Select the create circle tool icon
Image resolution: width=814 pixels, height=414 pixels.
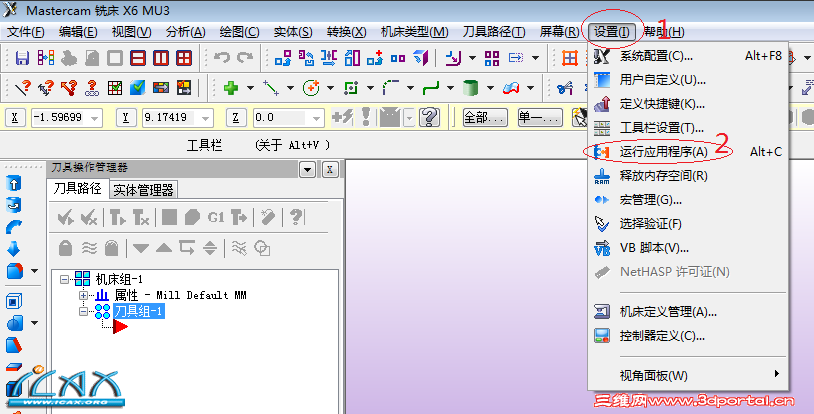point(310,88)
